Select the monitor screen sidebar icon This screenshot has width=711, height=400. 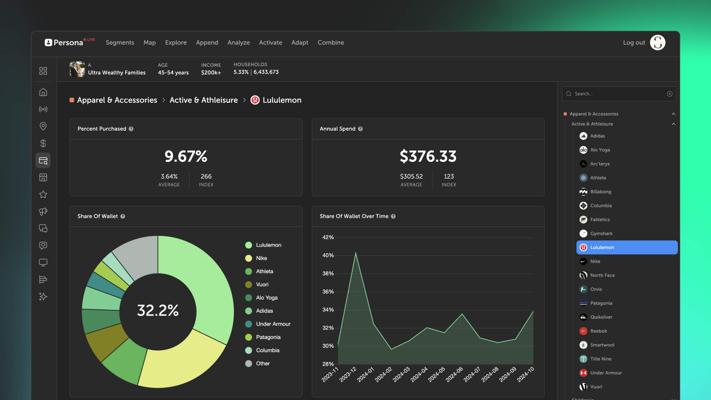[x=43, y=262]
